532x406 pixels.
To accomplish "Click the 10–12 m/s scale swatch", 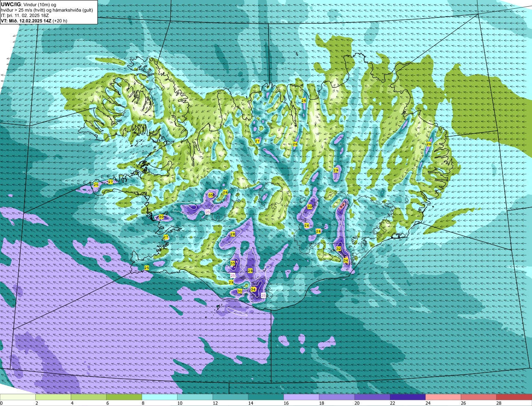I will pos(195,397).
